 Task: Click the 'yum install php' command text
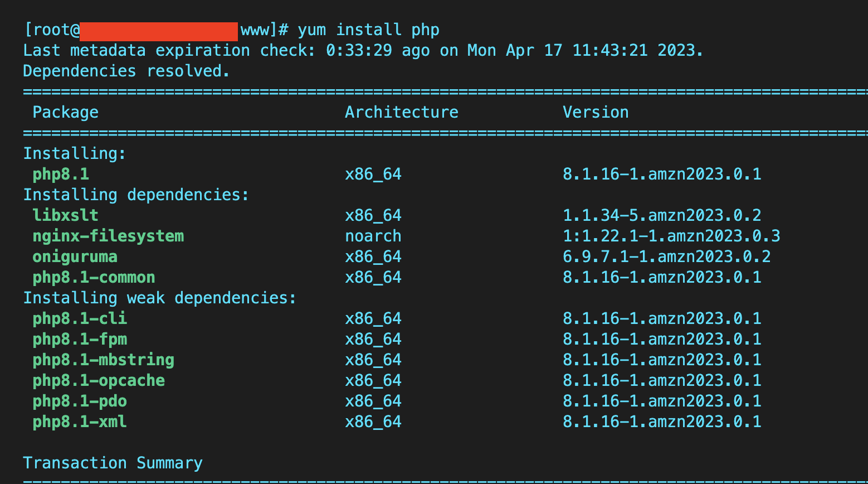[x=368, y=30]
